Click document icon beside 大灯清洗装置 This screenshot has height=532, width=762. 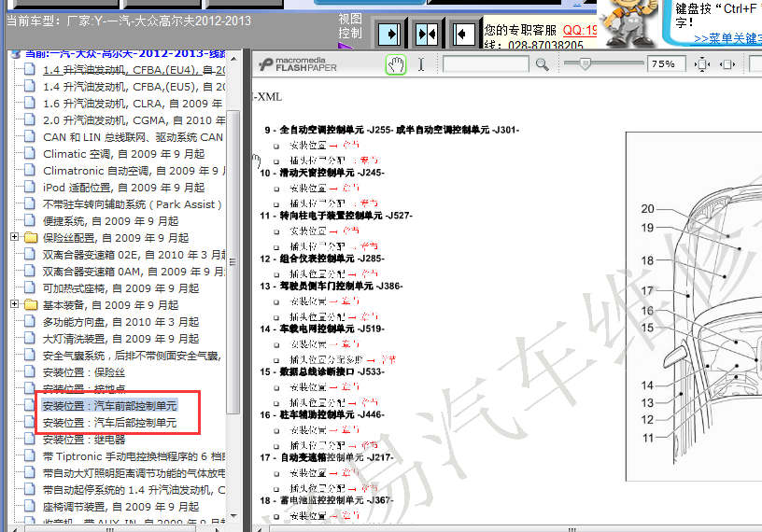30,338
